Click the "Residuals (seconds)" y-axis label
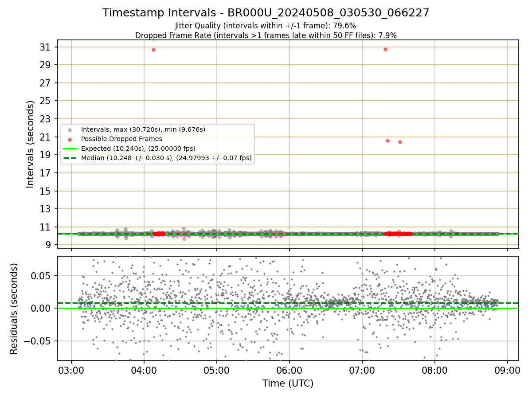The height and width of the screenshot is (399, 532). [14, 309]
